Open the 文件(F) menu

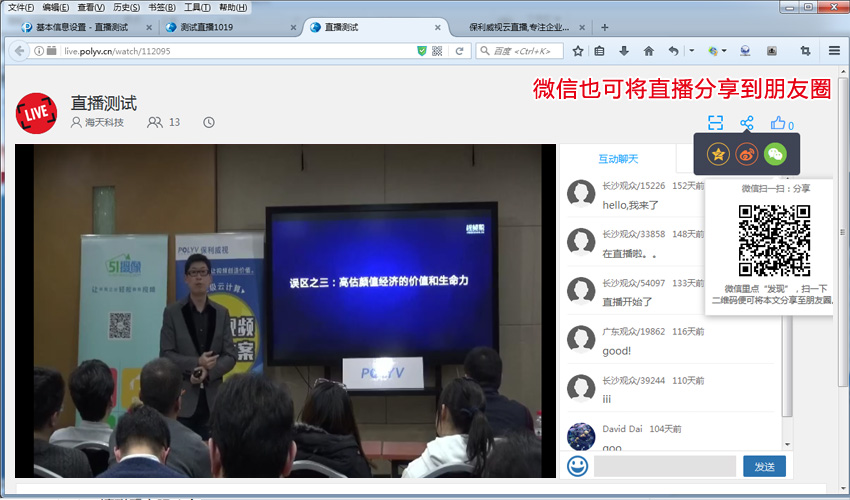click(21, 7)
